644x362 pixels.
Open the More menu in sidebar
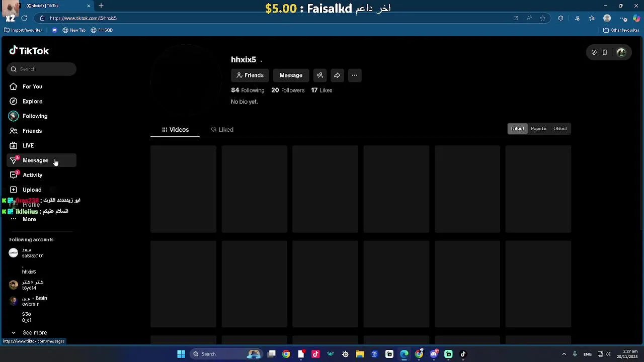41,219
